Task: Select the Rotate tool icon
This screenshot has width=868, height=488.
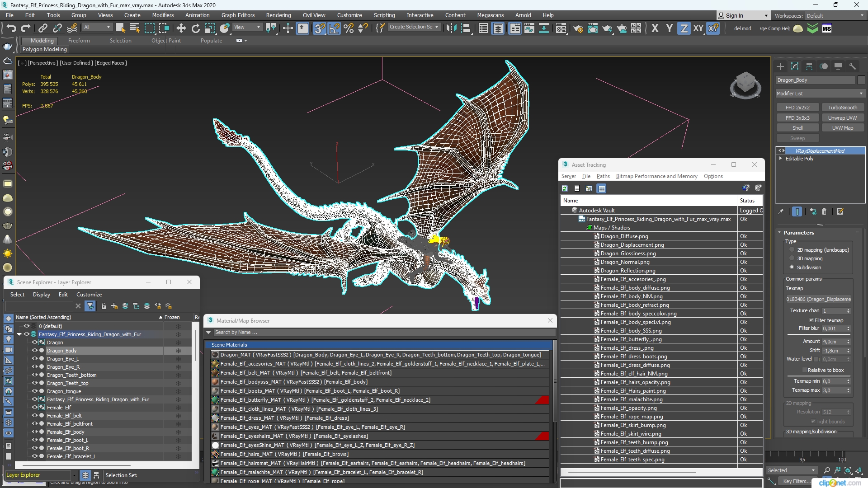Action: pyautogui.click(x=195, y=28)
